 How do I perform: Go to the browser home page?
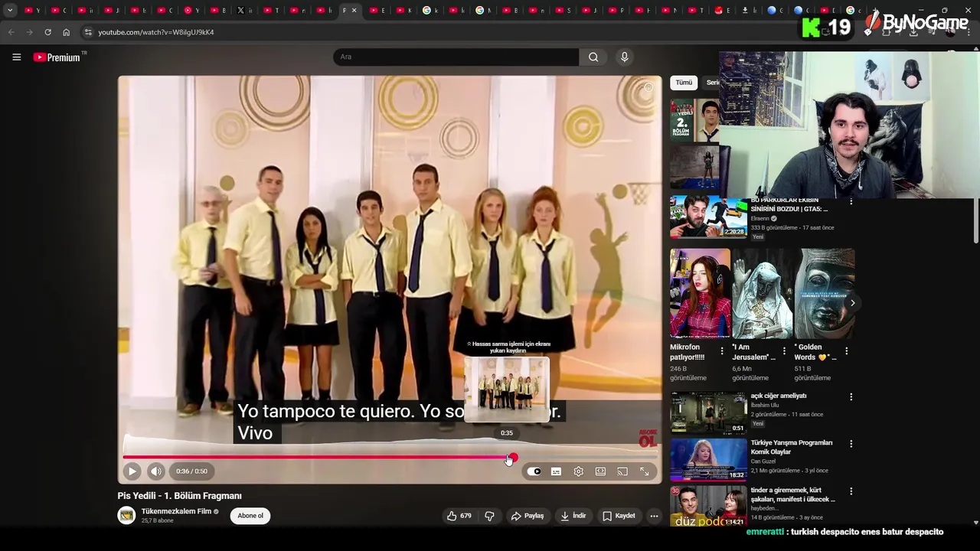tap(66, 32)
